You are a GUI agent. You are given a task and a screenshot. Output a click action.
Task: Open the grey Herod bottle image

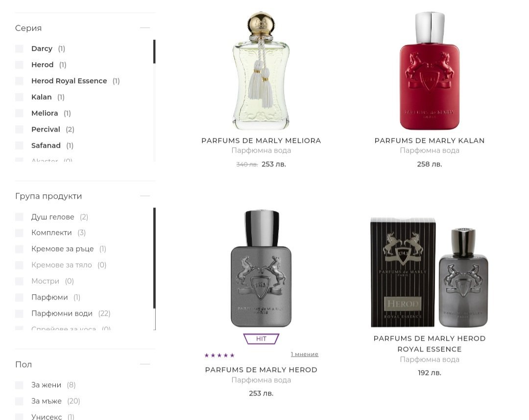point(261,268)
